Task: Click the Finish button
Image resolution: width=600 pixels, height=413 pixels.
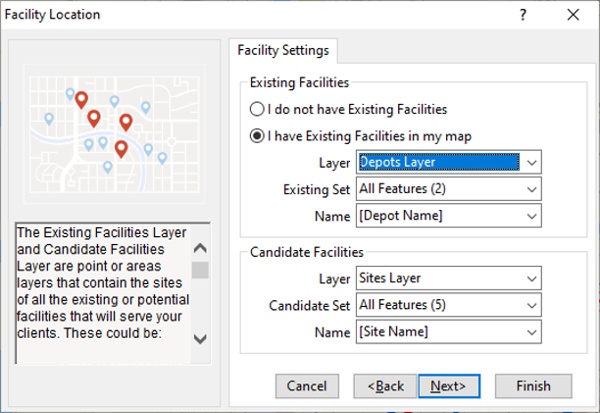Action: point(533,386)
